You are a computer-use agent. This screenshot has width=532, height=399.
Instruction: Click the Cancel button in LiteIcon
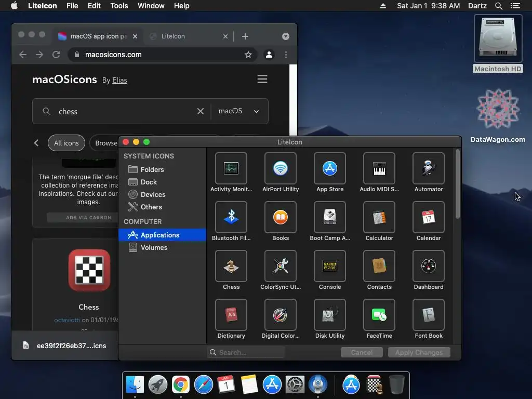point(362,353)
